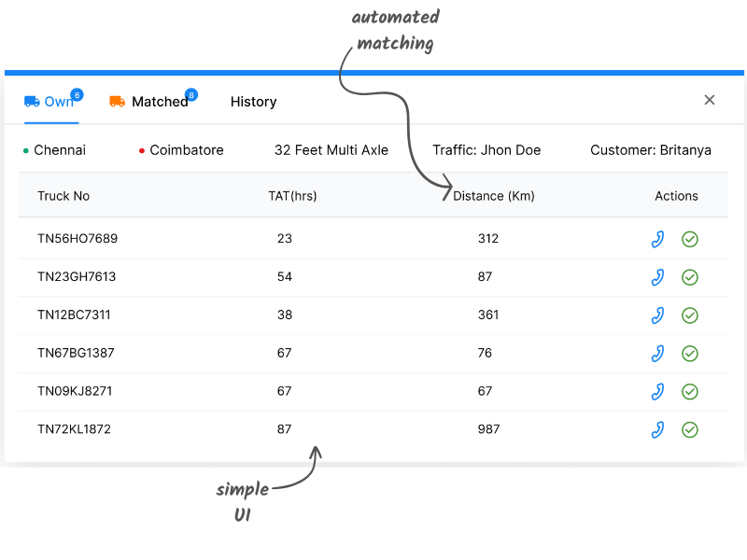Approve truck TN72KL1872 with the checkmark
This screenshot has height=560, width=747.
click(690, 429)
